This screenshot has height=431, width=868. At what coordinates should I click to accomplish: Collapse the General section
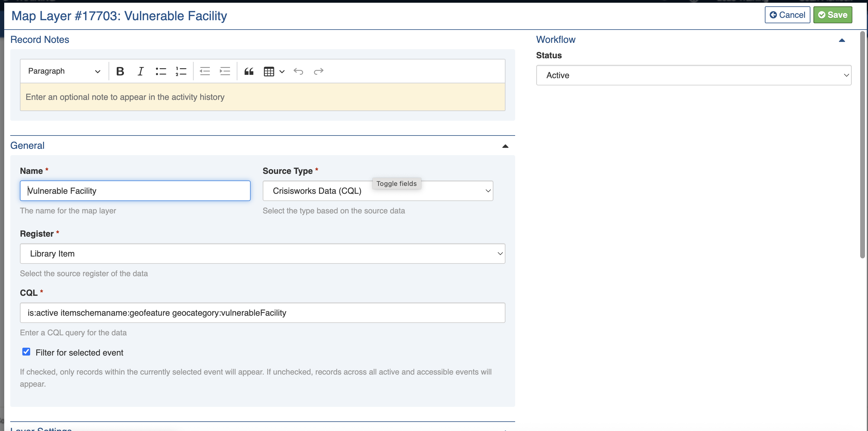[x=505, y=146]
